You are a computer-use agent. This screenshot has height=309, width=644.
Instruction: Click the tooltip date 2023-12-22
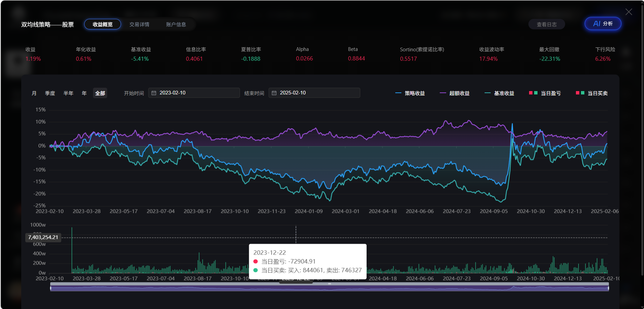pos(270,253)
